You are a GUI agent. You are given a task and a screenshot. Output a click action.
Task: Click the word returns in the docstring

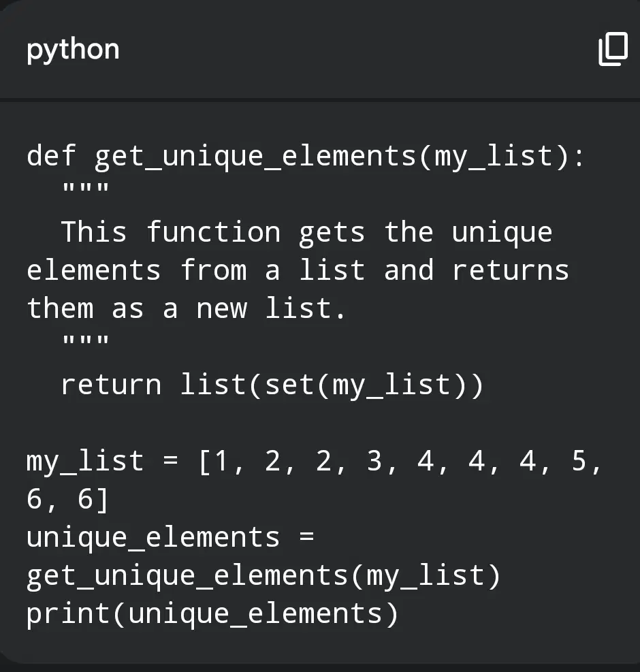[511, 270]
